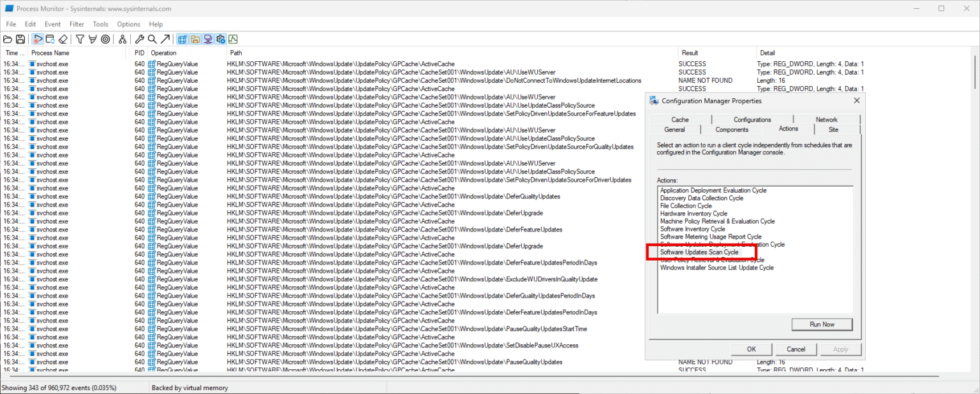Toggle profiling events display icon
The image size is (980, 394).
[x=234, y=39]
